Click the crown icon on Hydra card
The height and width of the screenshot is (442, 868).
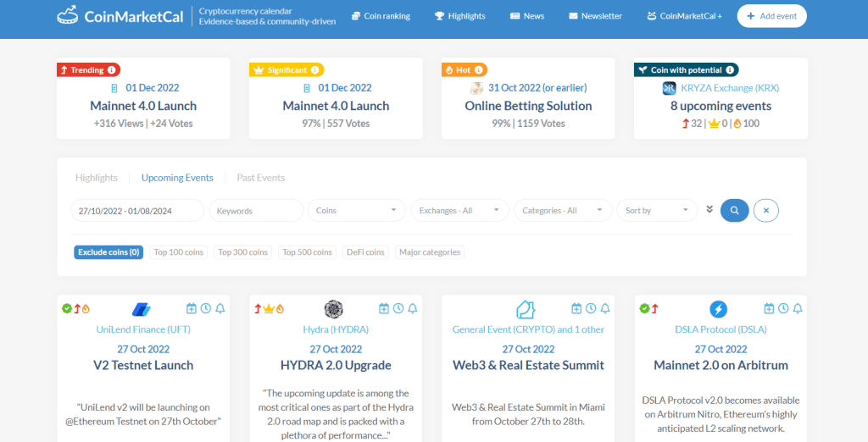click(269, 309)
